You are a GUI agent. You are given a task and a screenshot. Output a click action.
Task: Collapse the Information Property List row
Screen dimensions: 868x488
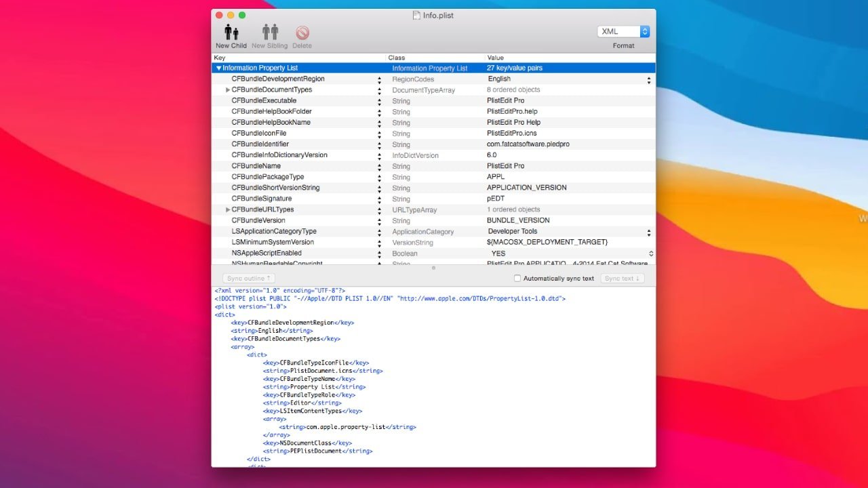[218, 68]
